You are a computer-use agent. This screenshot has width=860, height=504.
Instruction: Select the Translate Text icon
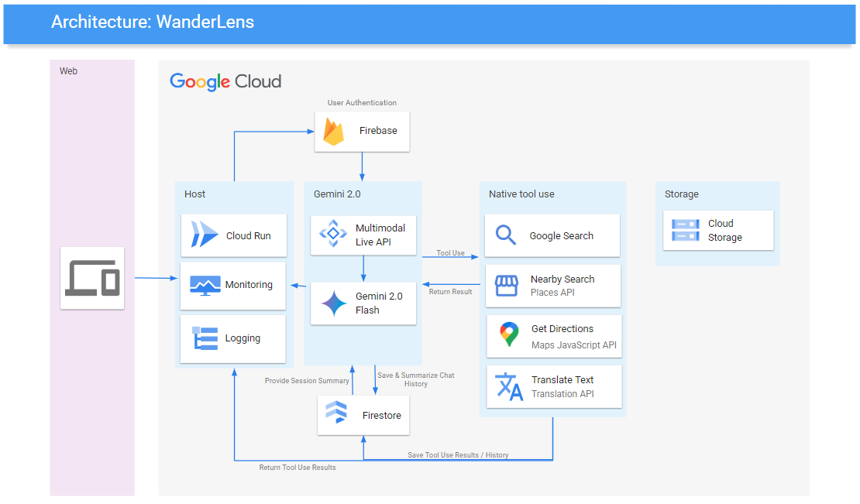[509, 386]
